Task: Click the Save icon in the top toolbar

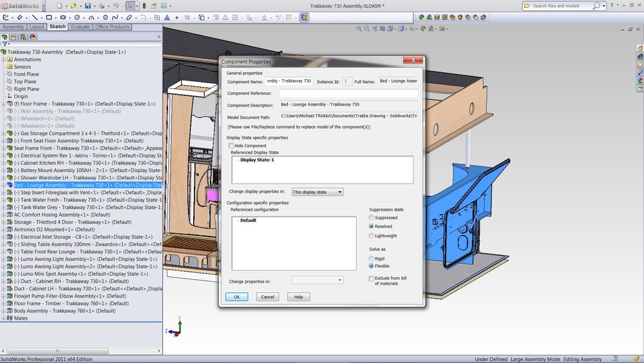Action: [x=89, y=6]
